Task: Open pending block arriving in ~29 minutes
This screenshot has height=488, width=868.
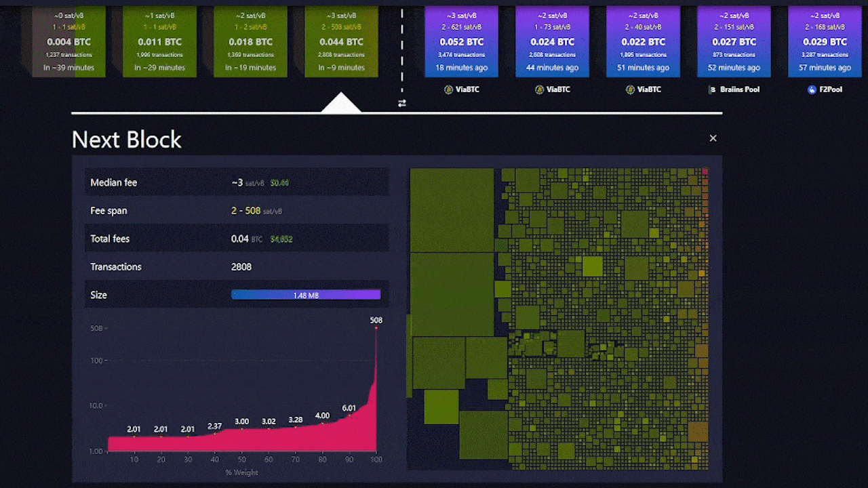Action: pos(159,42)
